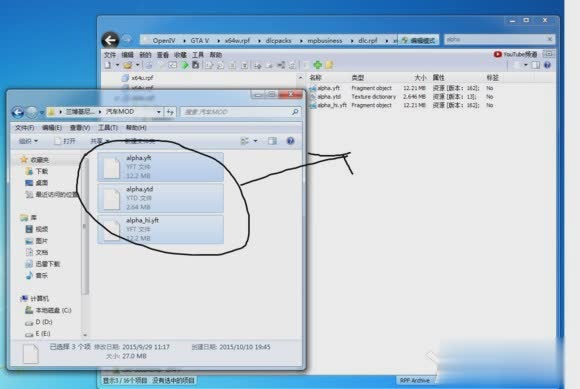This screenshot has width=580, height=389.
Task: Click the help icon in Explorer toolbar
Action: tap(290, 141)
